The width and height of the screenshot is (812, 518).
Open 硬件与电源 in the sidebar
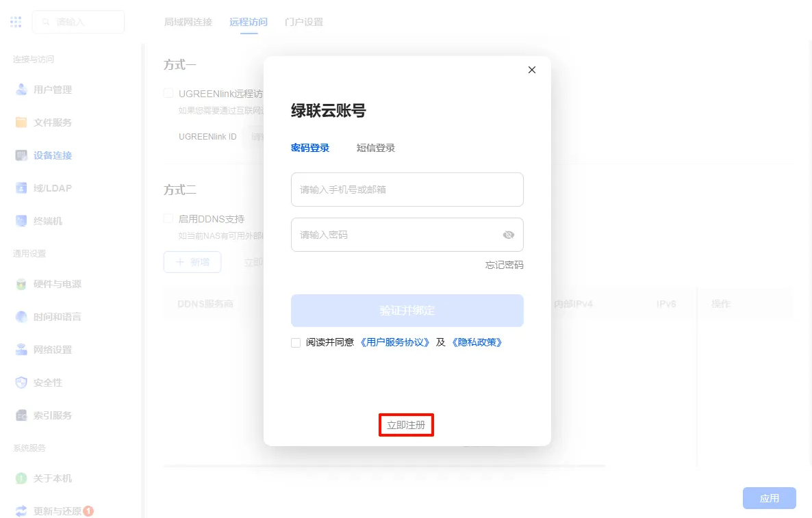pyautogui.click(x=58, y=284)
